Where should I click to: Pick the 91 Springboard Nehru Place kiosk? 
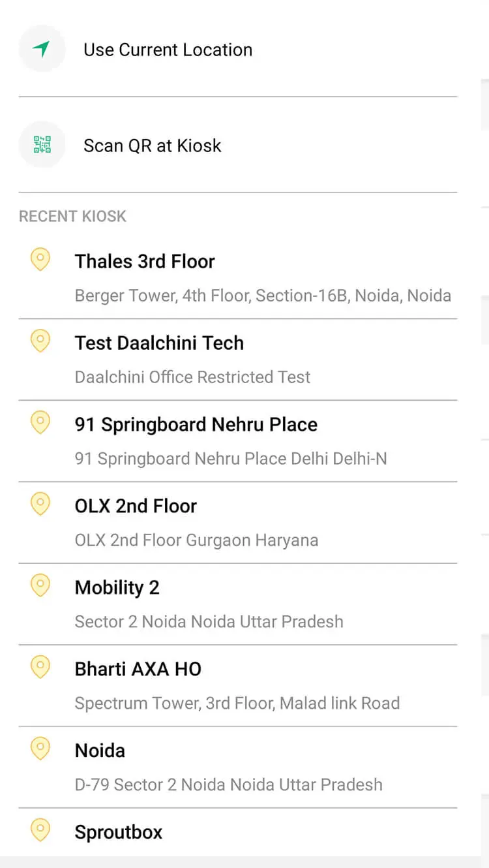point(196,425)
